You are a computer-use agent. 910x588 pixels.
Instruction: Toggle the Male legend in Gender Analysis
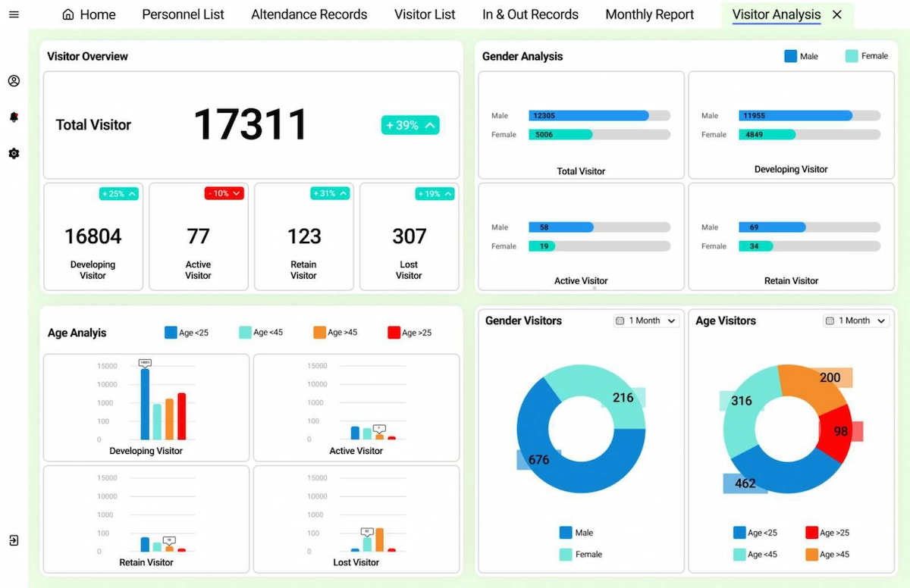pos(801,56)
